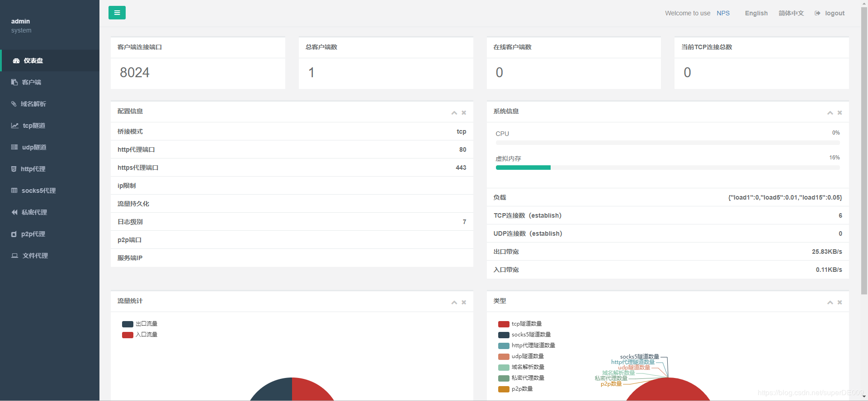Click the 虚拟内存 usage progress bar

[x=667, y=168]
